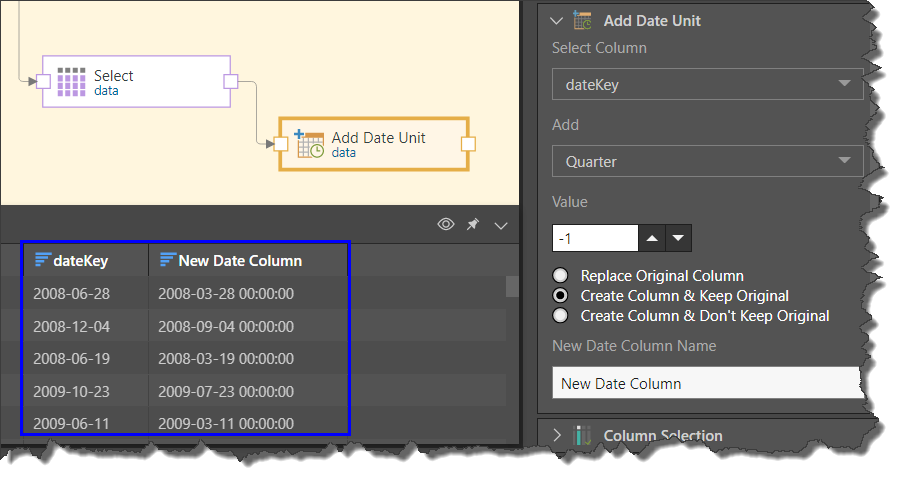Screen dimensions: 906x483
Task: Choose Create Column & Don't Keep Original
Action: [x=561, y=316]
